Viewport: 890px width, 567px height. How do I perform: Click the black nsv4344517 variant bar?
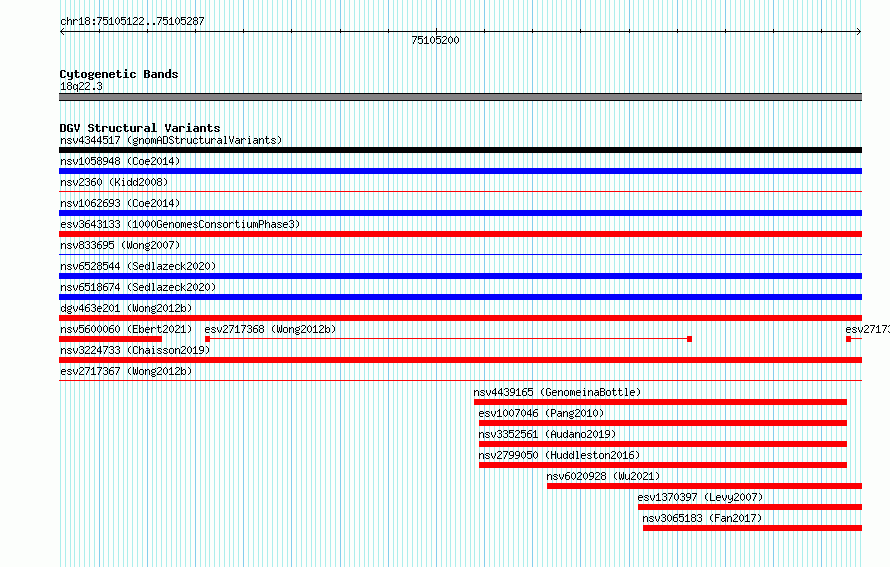click(460, 150)
